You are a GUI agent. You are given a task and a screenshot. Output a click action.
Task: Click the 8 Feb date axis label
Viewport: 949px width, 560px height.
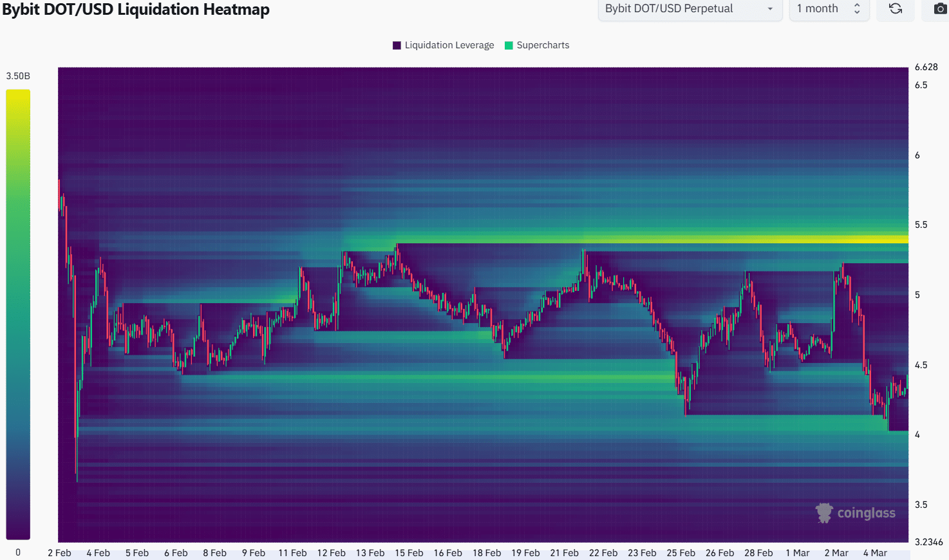[215, 553]
